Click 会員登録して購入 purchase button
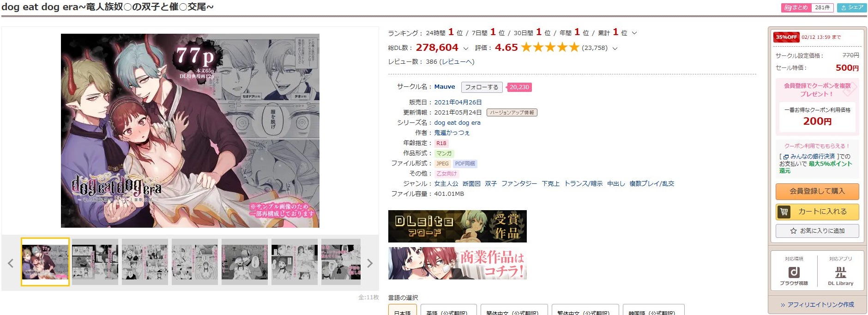This screenshot has width=868, height=315. point(817,191)
